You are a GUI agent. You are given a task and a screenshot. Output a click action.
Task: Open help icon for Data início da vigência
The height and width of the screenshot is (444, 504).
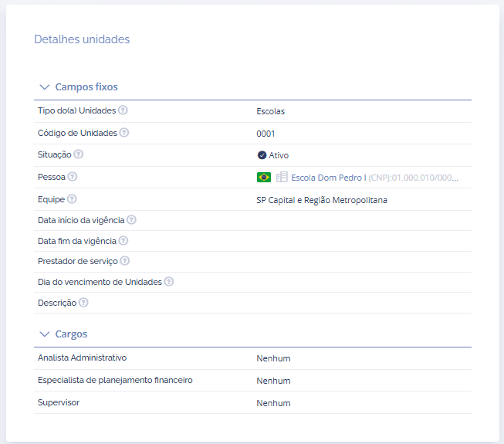coord(131,220)
